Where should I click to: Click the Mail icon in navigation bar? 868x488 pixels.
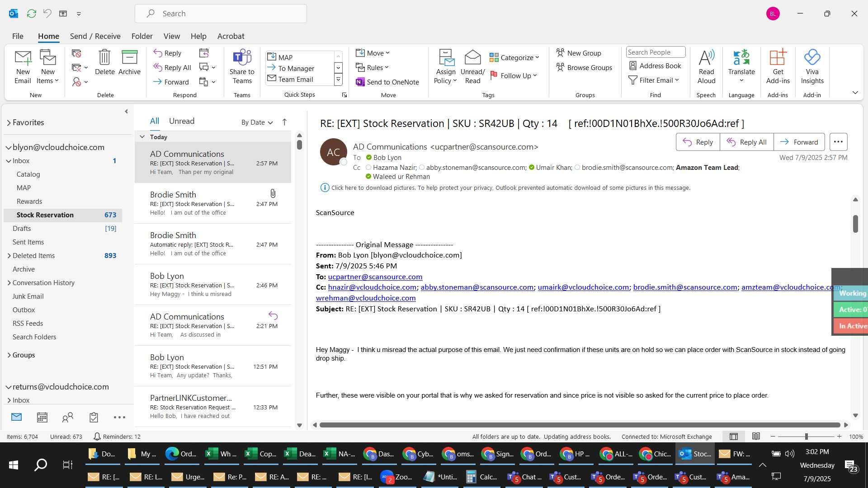coord(16,417)
